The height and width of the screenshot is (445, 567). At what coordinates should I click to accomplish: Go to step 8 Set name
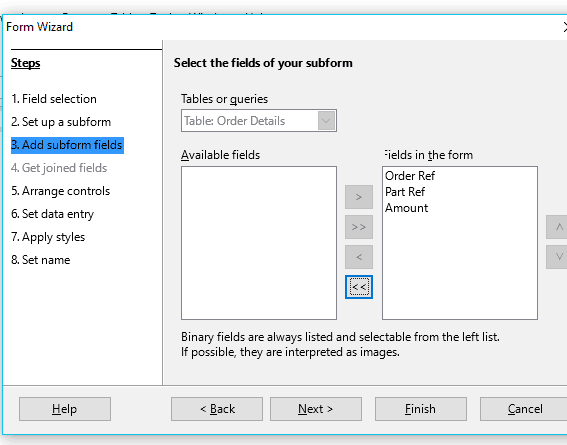click(40, 260)
